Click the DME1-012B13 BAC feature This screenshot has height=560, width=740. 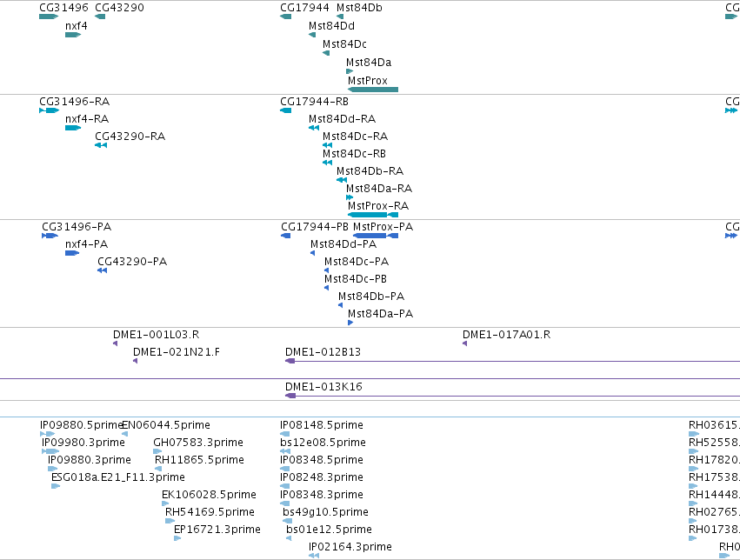tap(512, 361)
